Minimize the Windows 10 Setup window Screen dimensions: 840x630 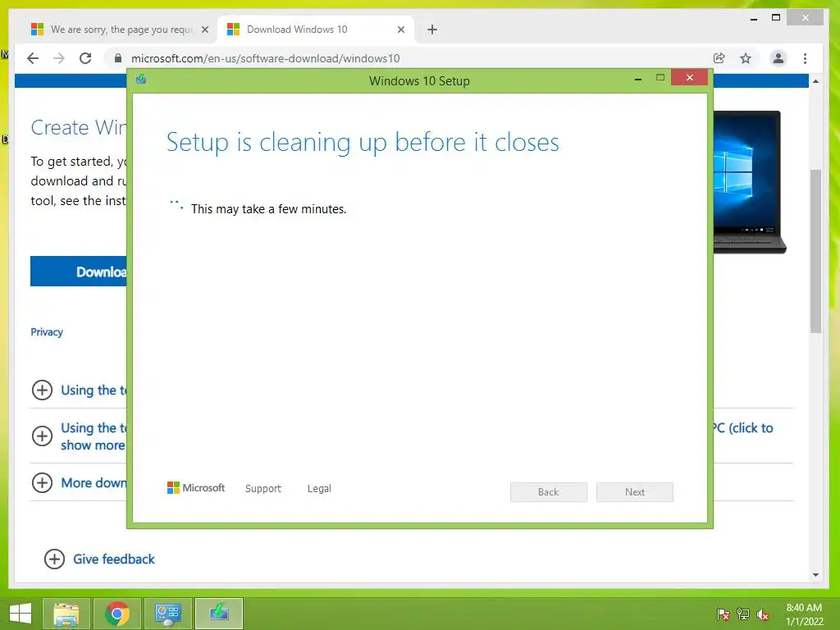coord(638,80)
